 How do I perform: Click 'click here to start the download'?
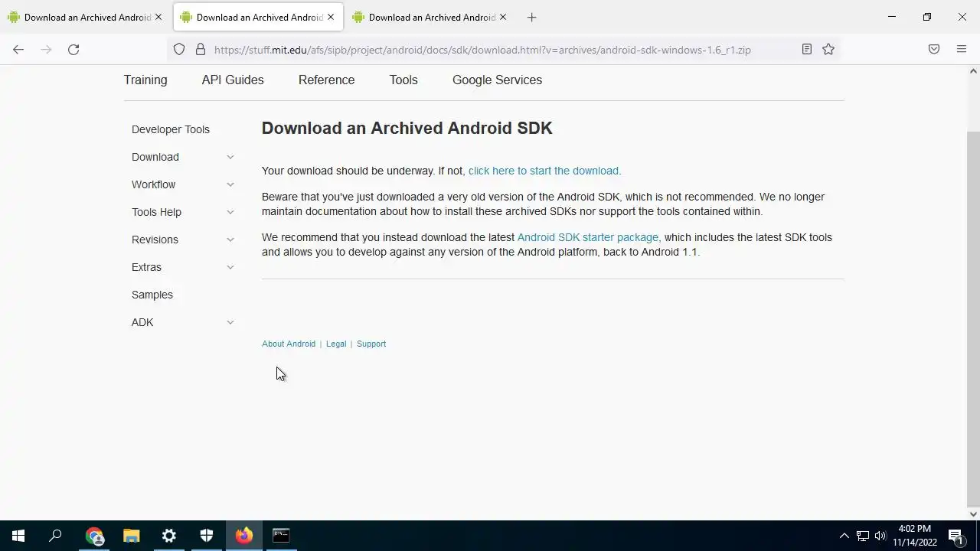[x=544, y=171]
